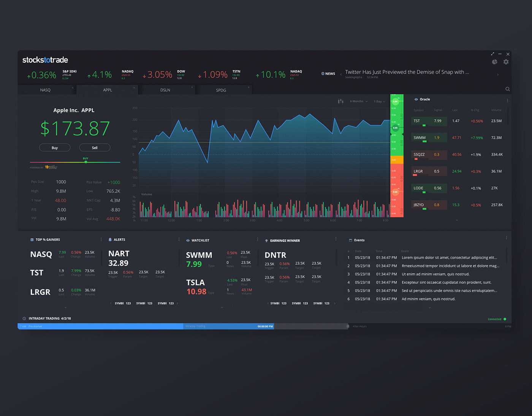532x416 pixels.
Task: Close the APPL tab
Action: tap(134, 88)
